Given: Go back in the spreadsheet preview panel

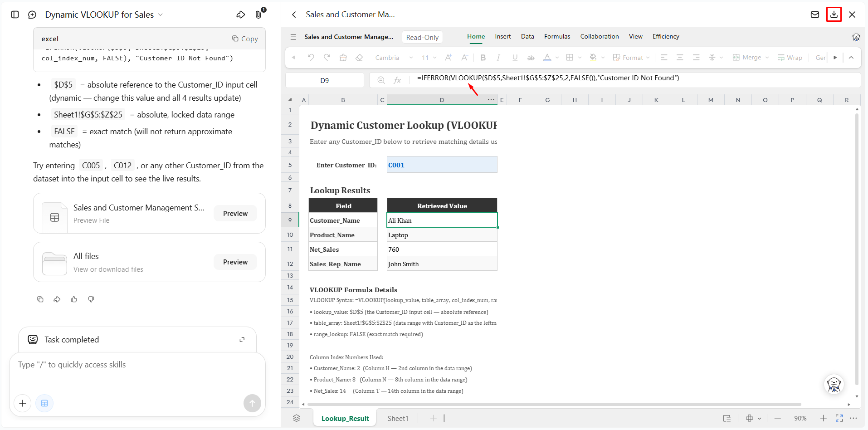Looking at the screenshot, I should (294, 15).
